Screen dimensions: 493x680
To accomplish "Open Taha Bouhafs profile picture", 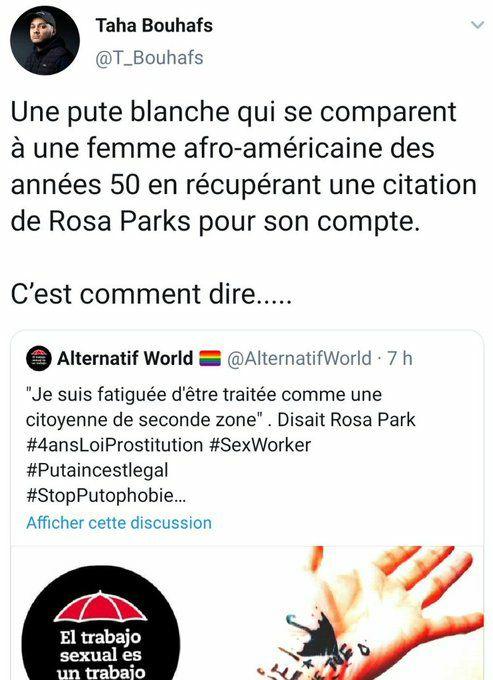I will 45,41.
